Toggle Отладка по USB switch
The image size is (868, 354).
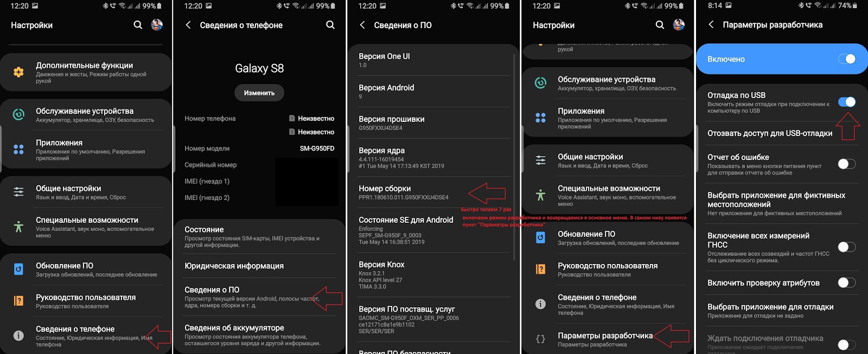pos(847,102)
